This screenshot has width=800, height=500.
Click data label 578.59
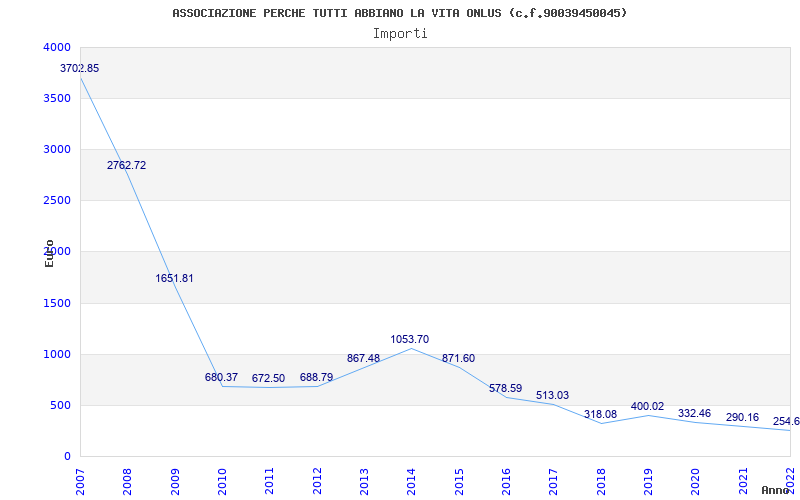(506, 388)
